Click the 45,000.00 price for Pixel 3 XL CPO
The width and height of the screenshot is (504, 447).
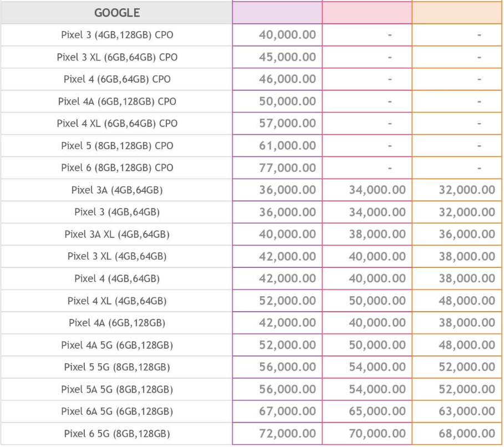point(287,57)
